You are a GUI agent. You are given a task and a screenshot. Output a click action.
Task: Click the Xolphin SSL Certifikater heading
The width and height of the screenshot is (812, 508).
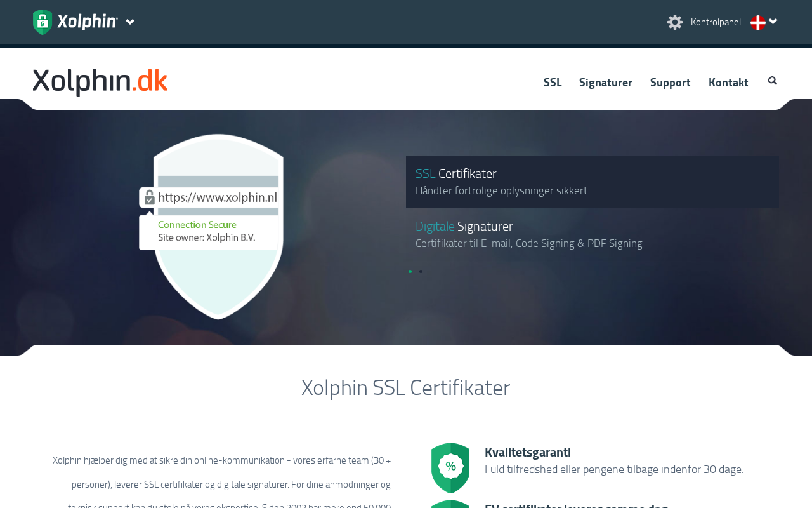(406, 387)
